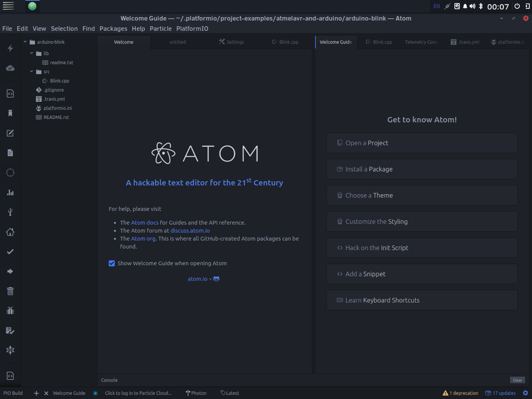Open the Packages menu
This screenshot has width=532, height=399.
tap(113, 28)
